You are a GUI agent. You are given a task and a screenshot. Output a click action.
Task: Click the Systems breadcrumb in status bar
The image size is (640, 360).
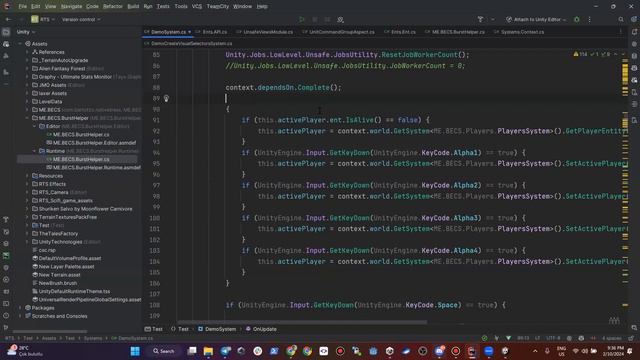93,338
